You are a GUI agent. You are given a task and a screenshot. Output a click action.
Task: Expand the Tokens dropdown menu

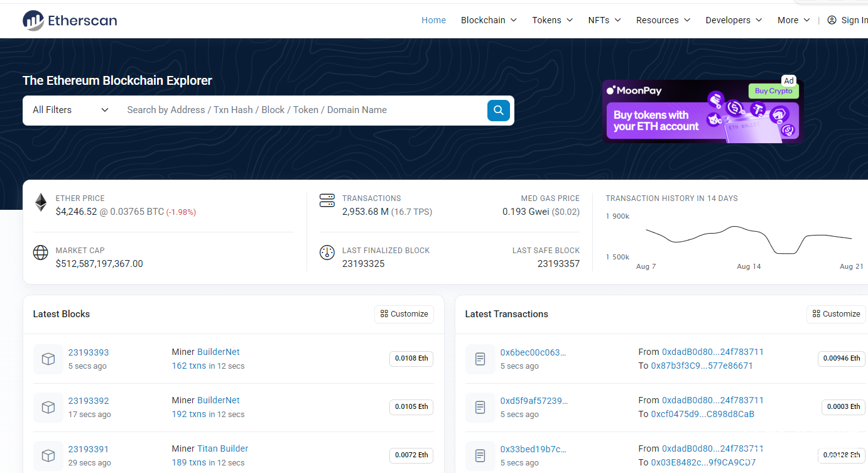[552, 20]
